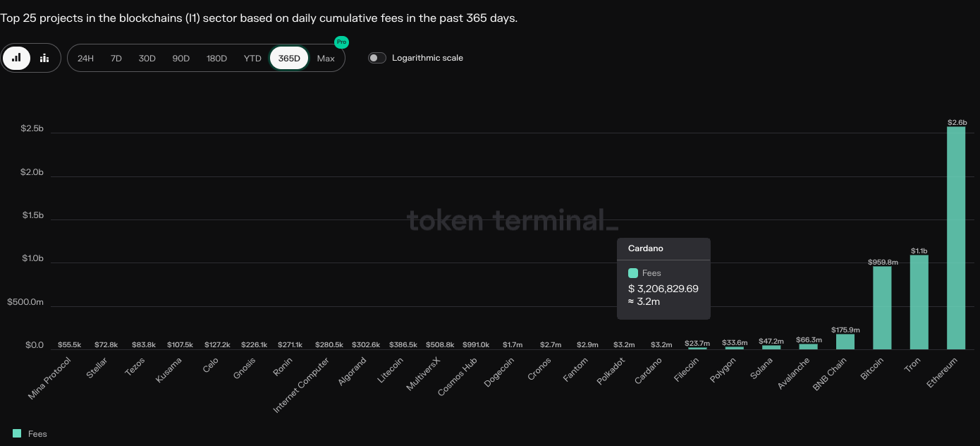Click the Max time range option
Viewport: 980px width, 446px height.
click(326, 58)
